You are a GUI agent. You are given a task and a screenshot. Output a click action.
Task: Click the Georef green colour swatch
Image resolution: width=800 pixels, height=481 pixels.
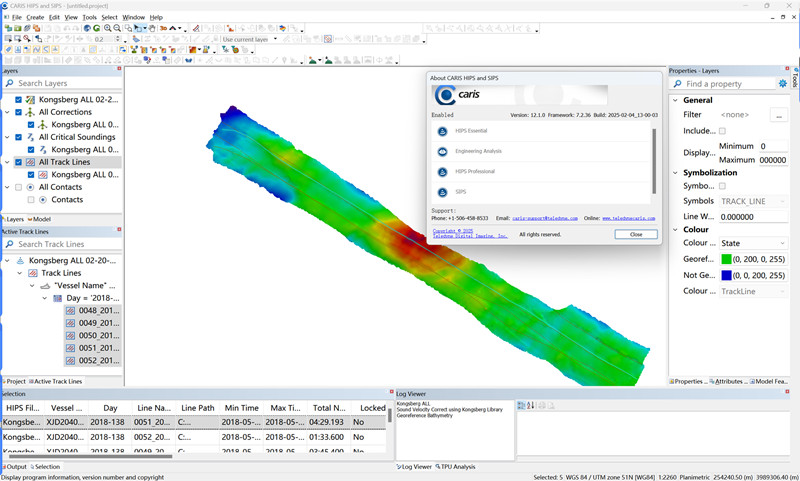726,259
